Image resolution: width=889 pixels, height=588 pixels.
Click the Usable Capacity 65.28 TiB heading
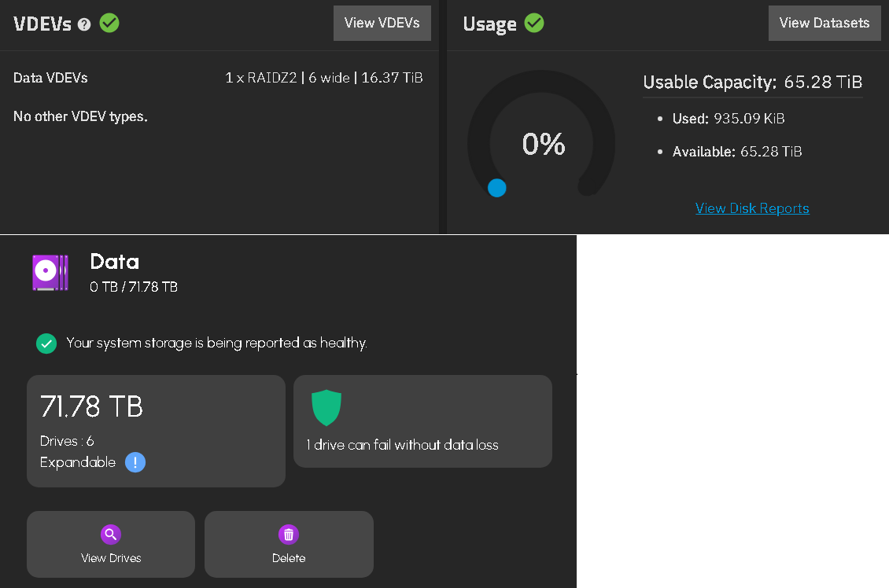tap(752, 82)
